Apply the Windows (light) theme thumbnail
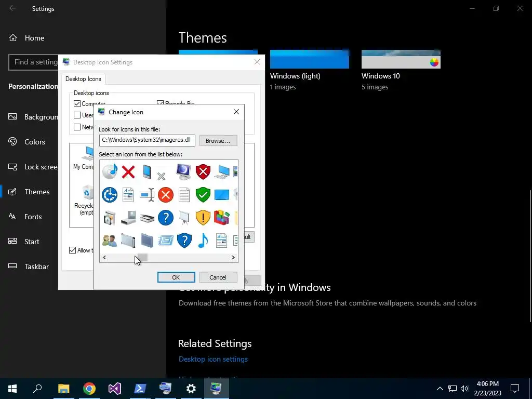The image size is (532, 399). point(310,59)
